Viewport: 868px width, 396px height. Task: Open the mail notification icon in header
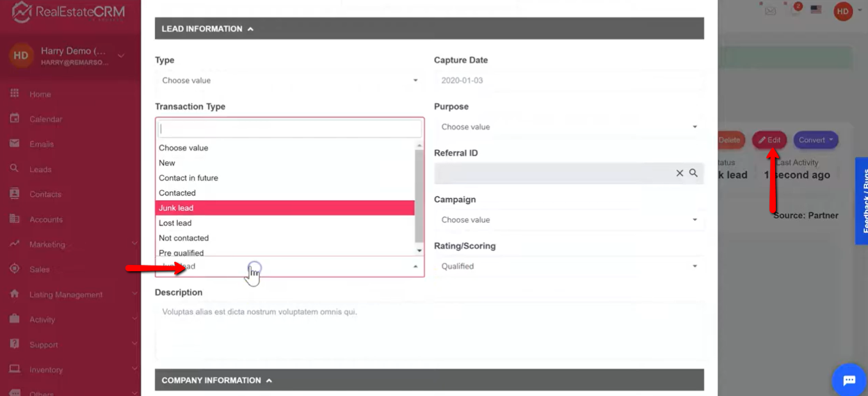click(x=771, y=11)
